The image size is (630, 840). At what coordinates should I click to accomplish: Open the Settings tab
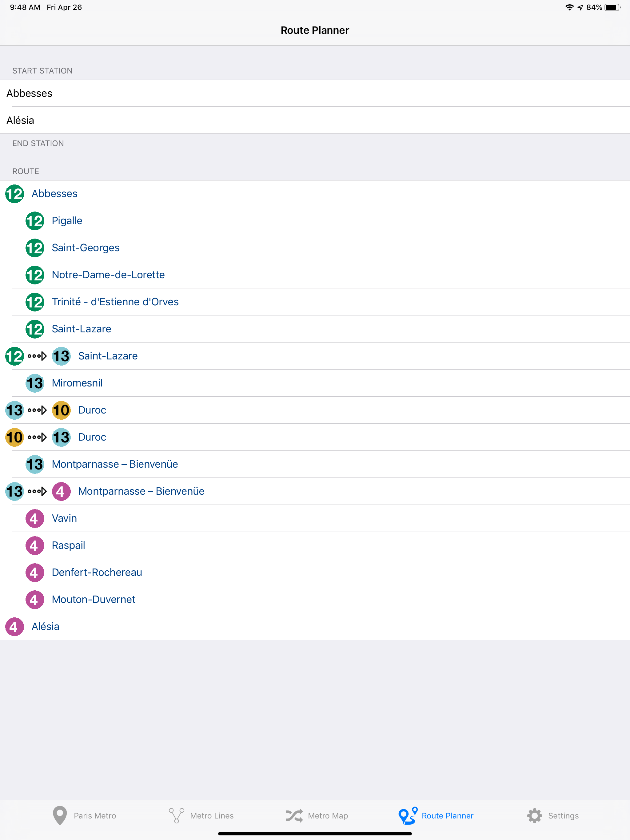click(x=553, y=816)
